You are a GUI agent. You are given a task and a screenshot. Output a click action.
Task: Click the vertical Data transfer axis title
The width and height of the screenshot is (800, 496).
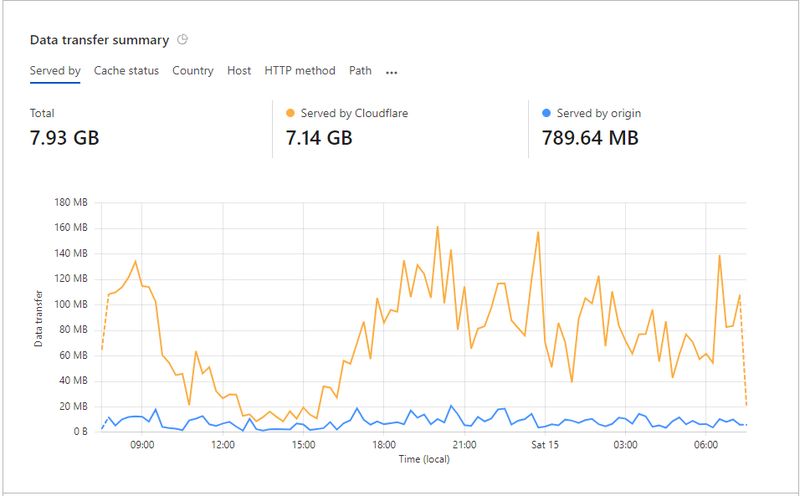point(38,318)
